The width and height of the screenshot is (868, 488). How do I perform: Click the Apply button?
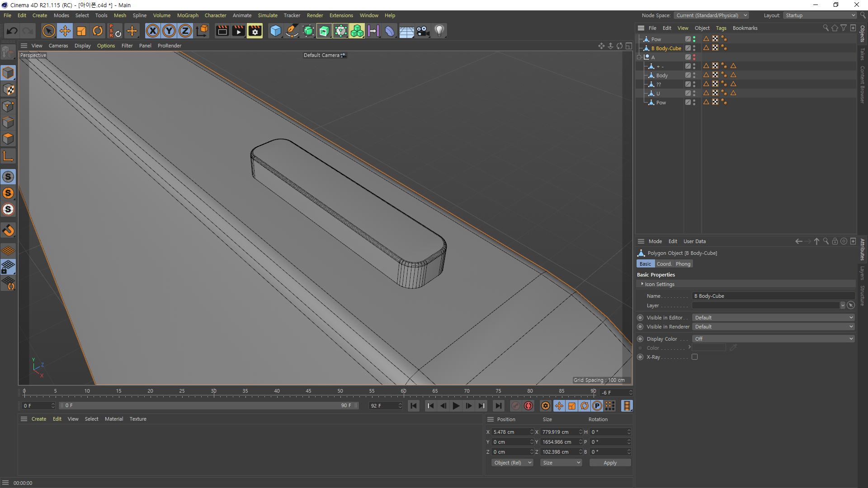610,463
